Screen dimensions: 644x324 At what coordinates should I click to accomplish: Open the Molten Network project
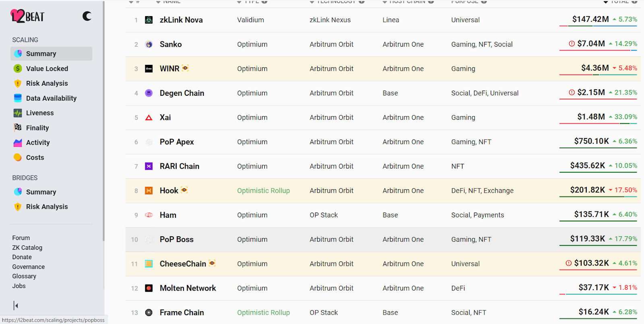click(x=188, y=288)
